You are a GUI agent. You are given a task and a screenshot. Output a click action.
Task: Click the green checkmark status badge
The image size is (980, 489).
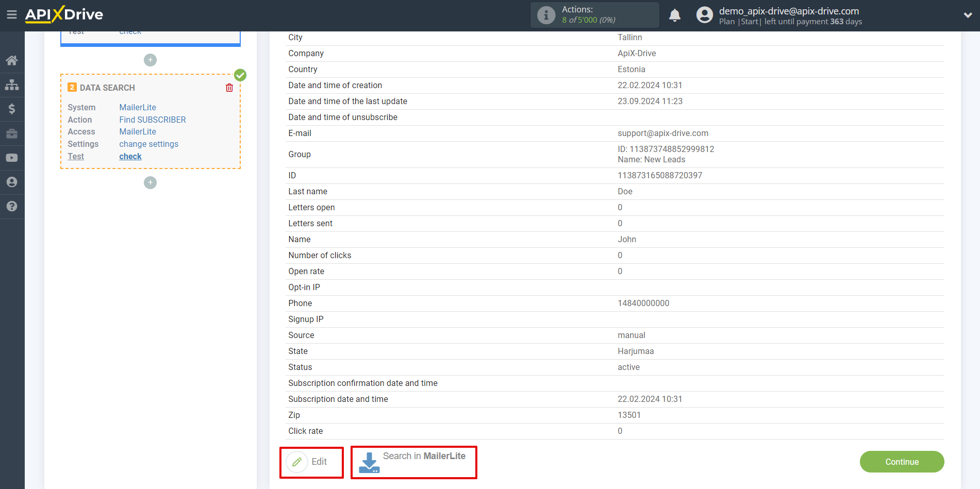coord(240,75)
